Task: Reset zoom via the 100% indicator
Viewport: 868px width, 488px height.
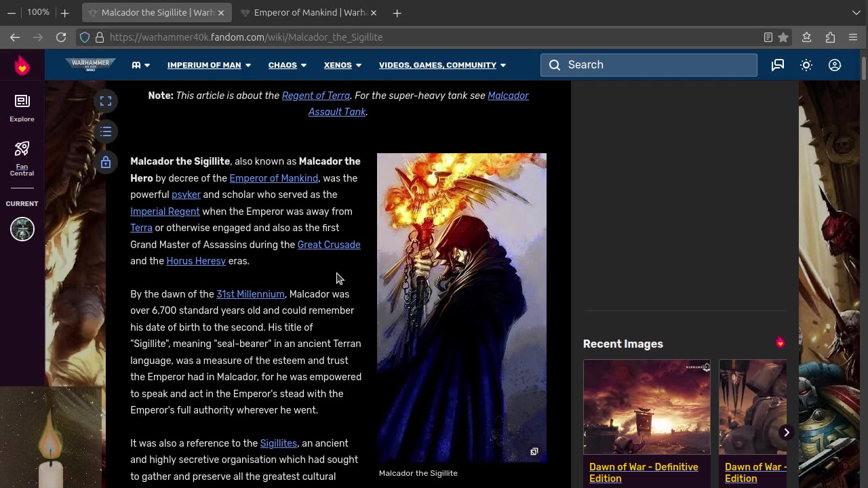Action: 38,12
